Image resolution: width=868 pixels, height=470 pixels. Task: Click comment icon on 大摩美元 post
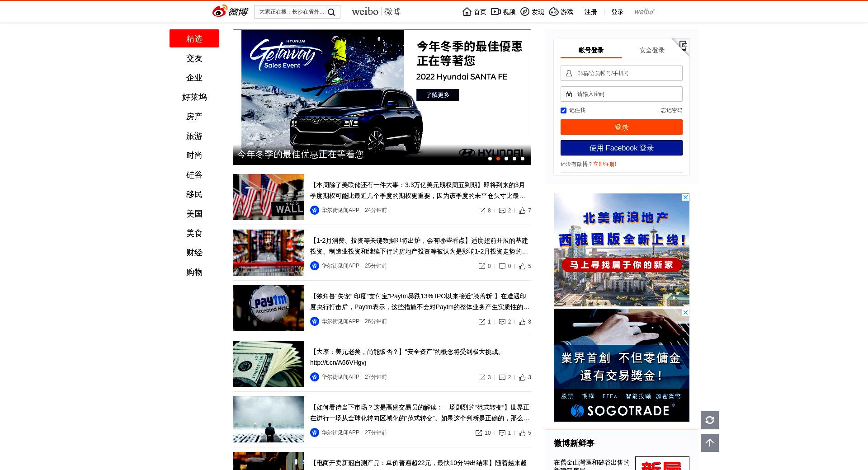tap(502, 377)
